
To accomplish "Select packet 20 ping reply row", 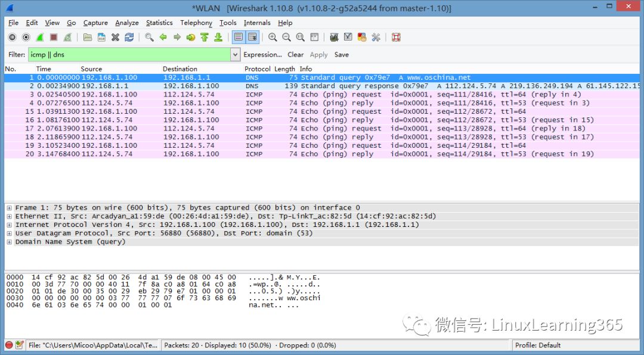I will click(321, 154).
